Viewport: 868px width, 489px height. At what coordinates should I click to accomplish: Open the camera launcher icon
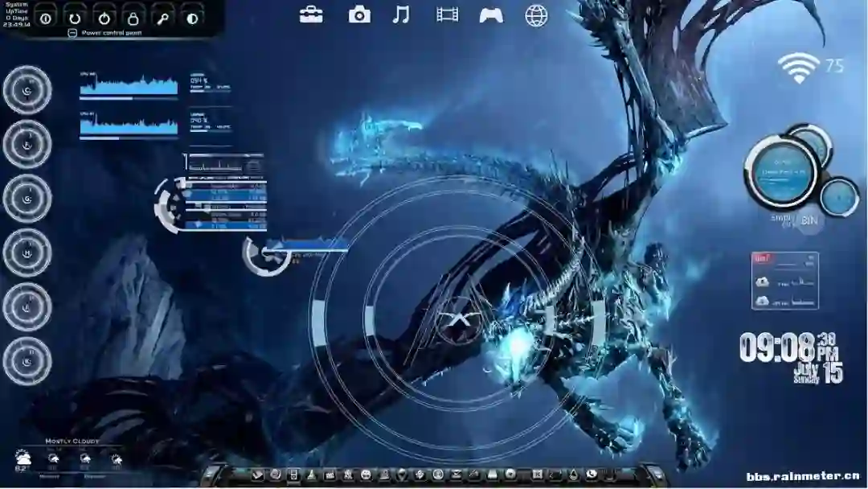[359, 15]
